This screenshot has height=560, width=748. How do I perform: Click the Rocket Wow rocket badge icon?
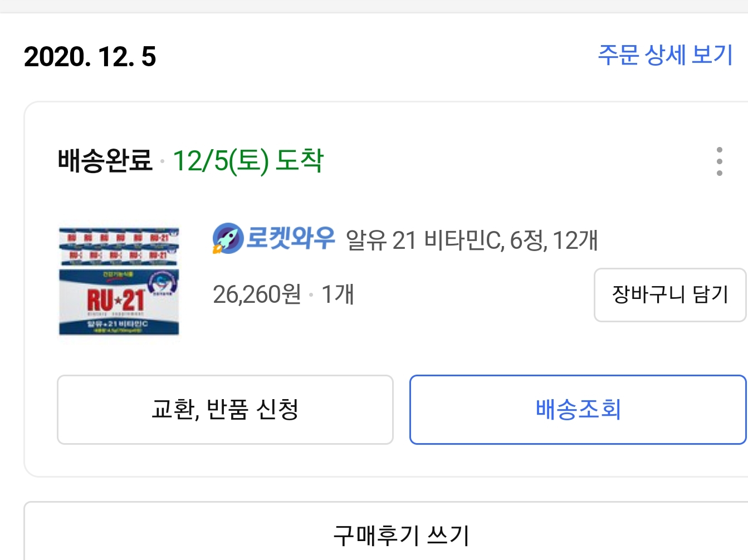click(x=228, y=238)
